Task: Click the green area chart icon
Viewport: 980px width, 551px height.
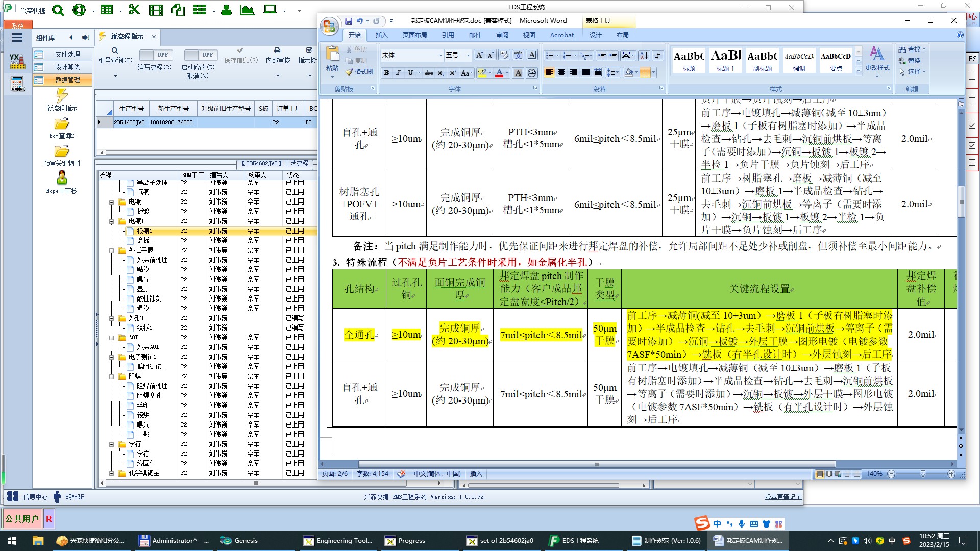Action: click(x=247, y=10)
